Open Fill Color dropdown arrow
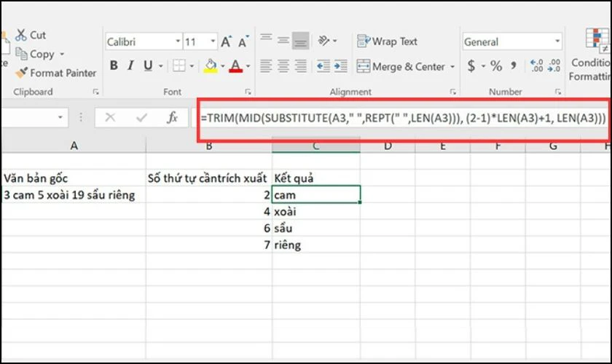The image size is (612, 364). 223,66
